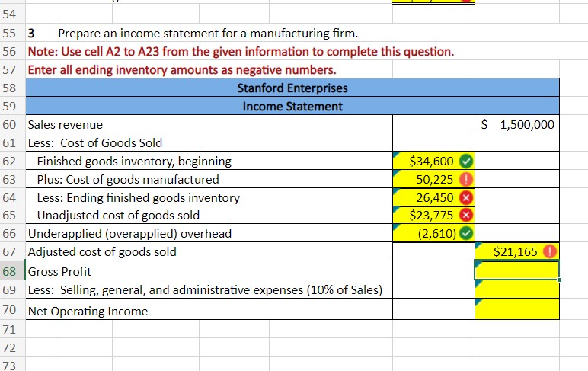
Task: Click red X icon beside 26,450
Action: pyautogui.click(x=466, y=198)
